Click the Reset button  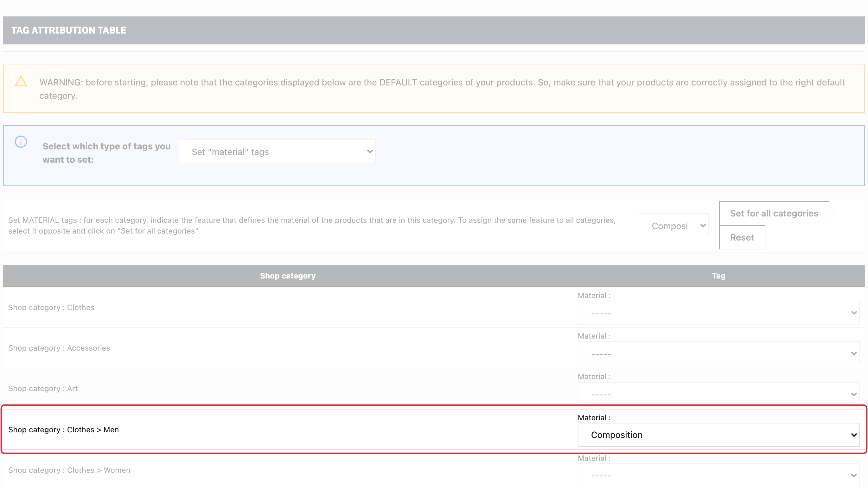pos(742,237)
